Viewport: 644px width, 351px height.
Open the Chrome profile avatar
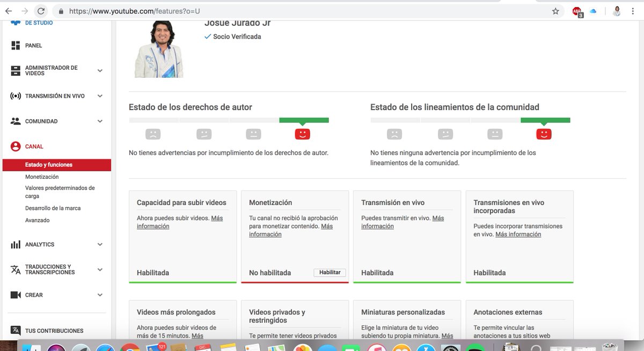[617, 11]
